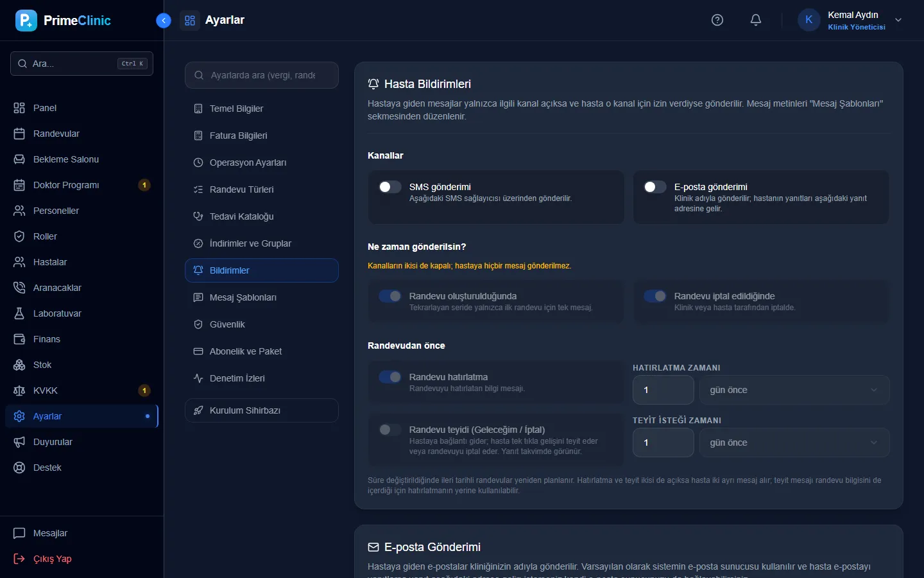Select the Abonelik ve Paket tab
The width and height of the screenshot is (924, 578).
tap(262, 351)
